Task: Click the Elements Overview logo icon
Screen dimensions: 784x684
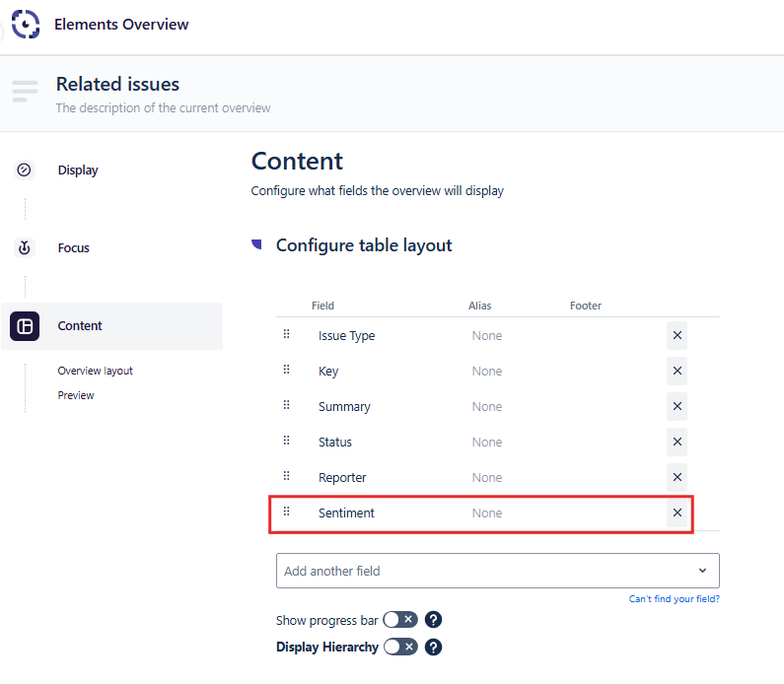Action: click(25, 24)
